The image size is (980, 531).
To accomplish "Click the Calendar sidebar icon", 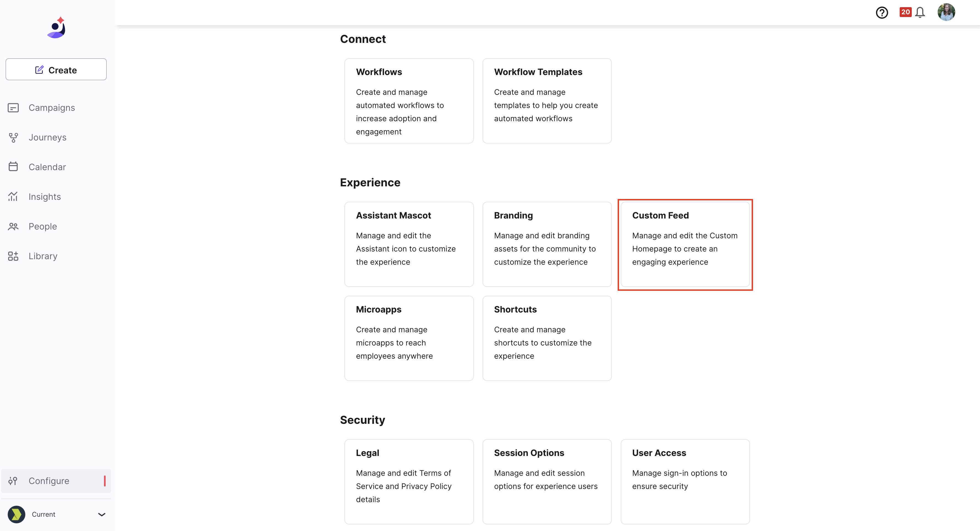I will tap(13, 167).
